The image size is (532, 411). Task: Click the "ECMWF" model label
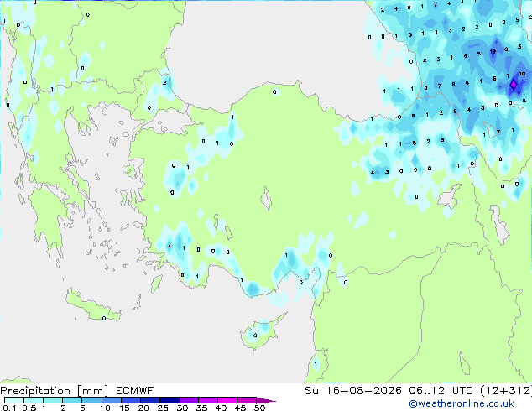click(135, 391)
